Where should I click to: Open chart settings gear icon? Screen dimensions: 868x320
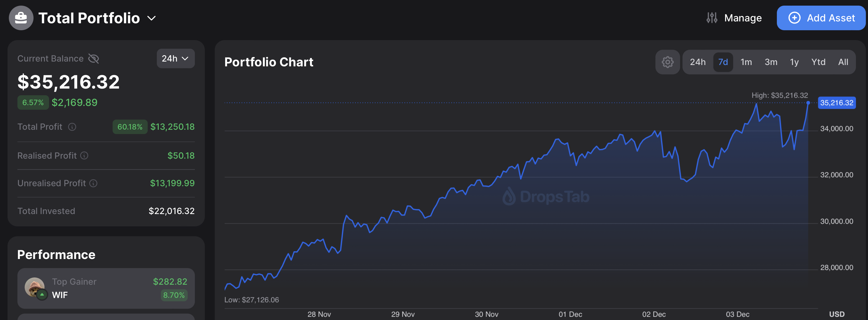[x=667, y=62]
